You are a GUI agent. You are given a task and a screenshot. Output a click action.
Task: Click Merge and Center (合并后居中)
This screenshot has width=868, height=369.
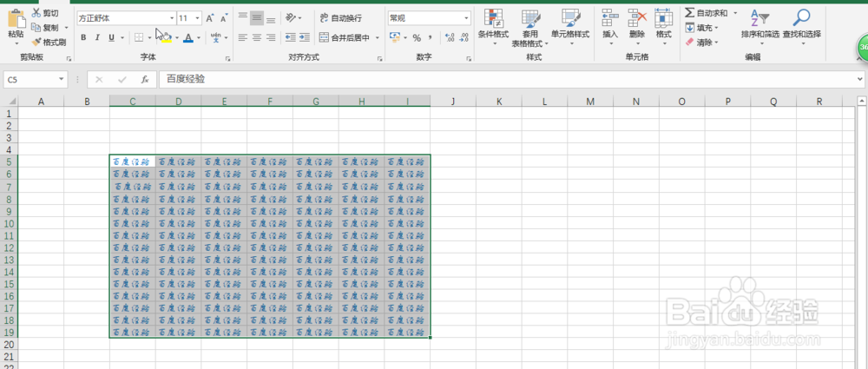[x=345, y=37]
